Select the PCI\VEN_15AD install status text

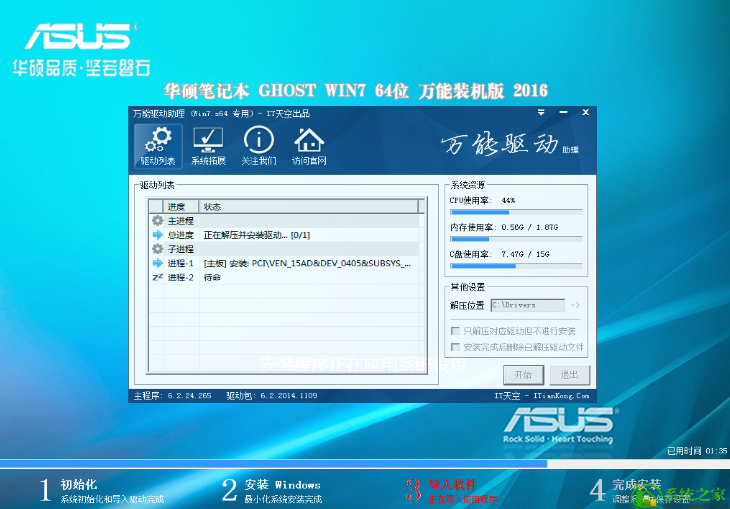(x=307, y=264)
